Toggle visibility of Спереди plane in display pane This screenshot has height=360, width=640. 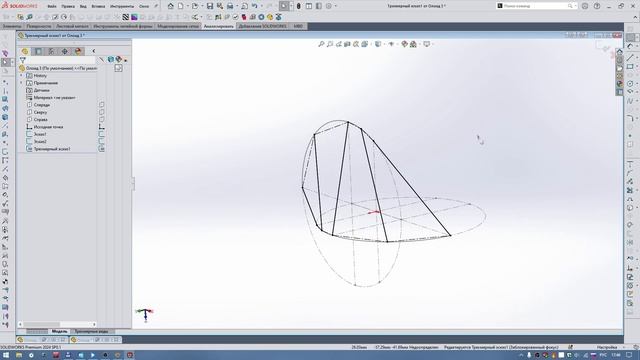[x=102, y=105]
